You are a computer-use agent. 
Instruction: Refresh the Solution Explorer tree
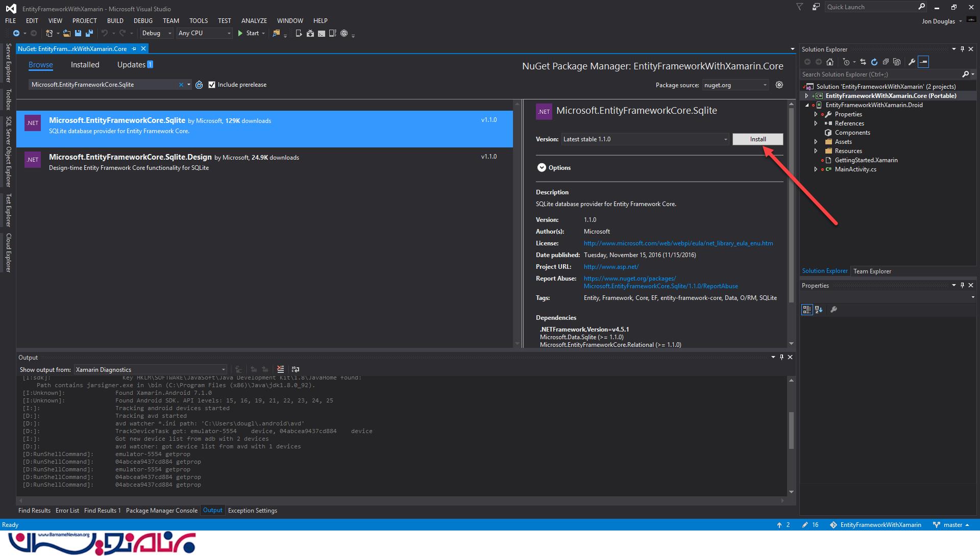click(x=874, y=62)
